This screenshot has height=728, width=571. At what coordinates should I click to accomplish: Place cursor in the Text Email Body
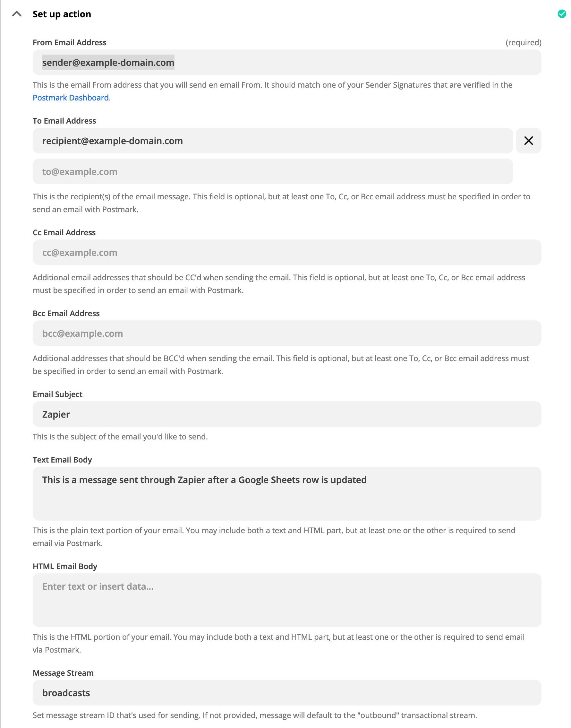[x=287, y=493]
